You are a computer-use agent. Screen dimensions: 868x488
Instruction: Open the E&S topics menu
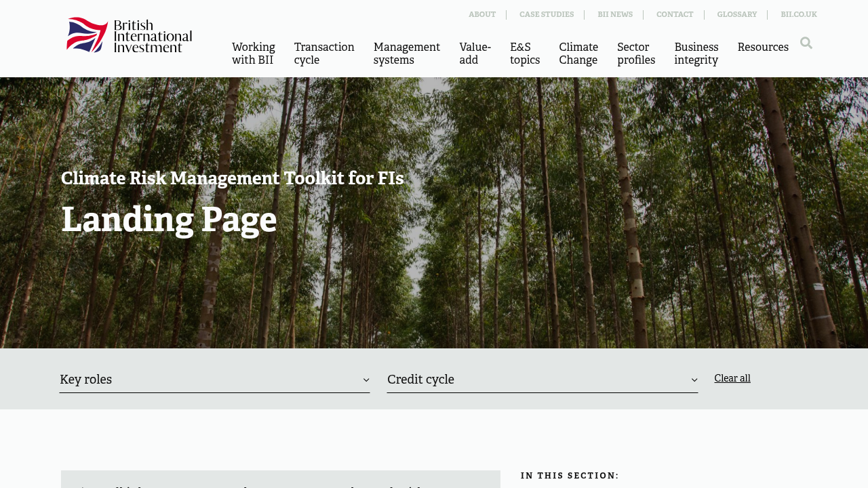pos(525,54)
